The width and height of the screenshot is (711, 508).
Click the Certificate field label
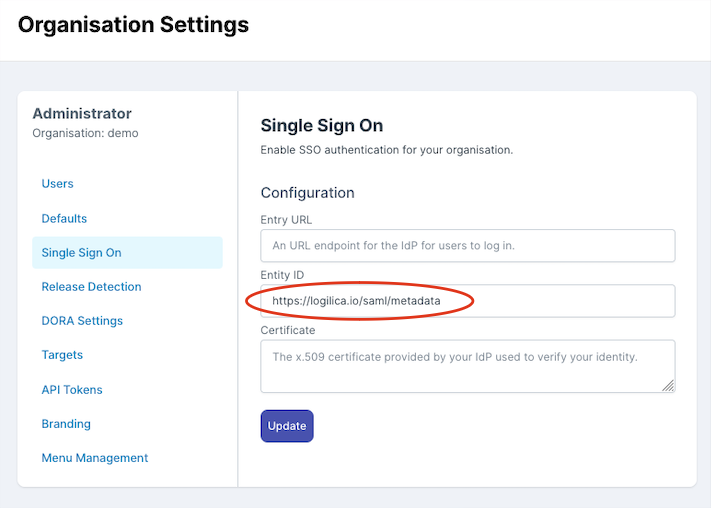pos(288,330)
